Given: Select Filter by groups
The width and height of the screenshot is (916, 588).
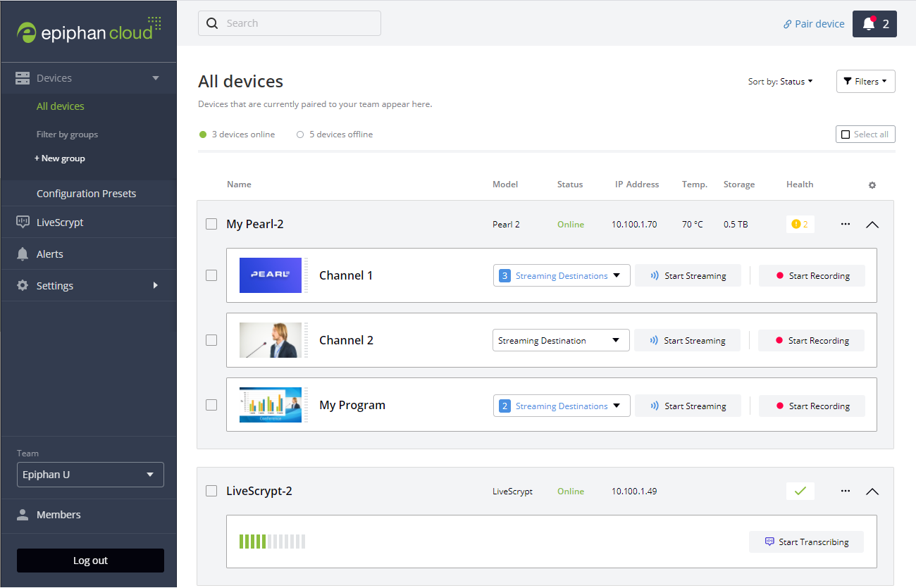Looking at the screenshot, I should point(68,135).
